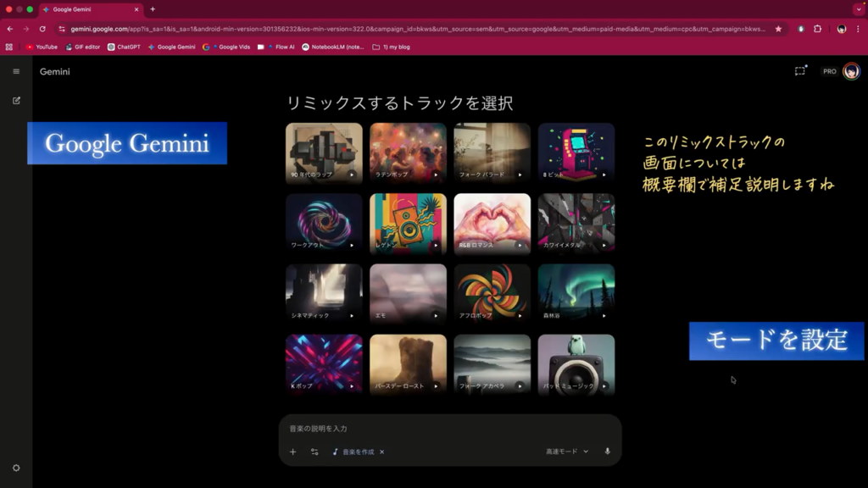
Task: Click the PRO badge button
Action: coord(829,71)
